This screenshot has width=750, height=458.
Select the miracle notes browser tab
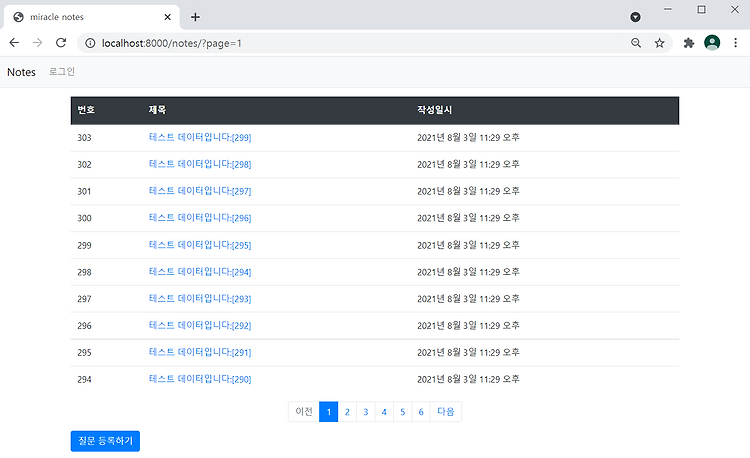coord(92,17)
